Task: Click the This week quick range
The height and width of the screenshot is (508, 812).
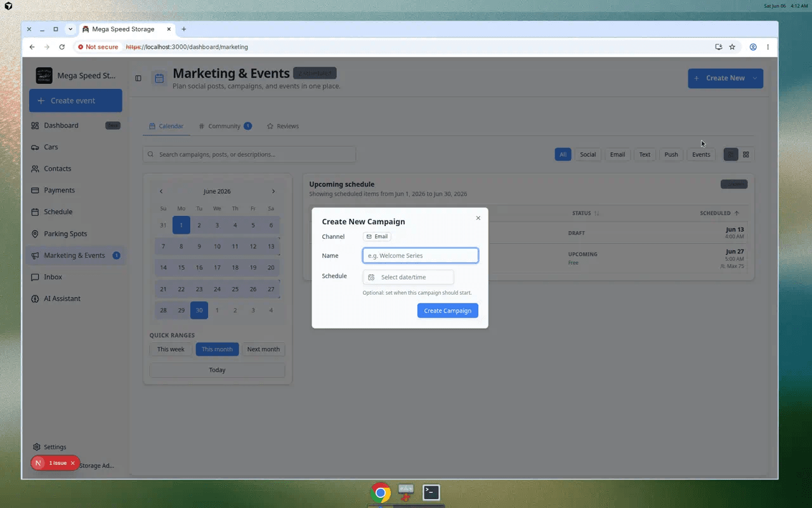Action: click(x=171, y=349)
